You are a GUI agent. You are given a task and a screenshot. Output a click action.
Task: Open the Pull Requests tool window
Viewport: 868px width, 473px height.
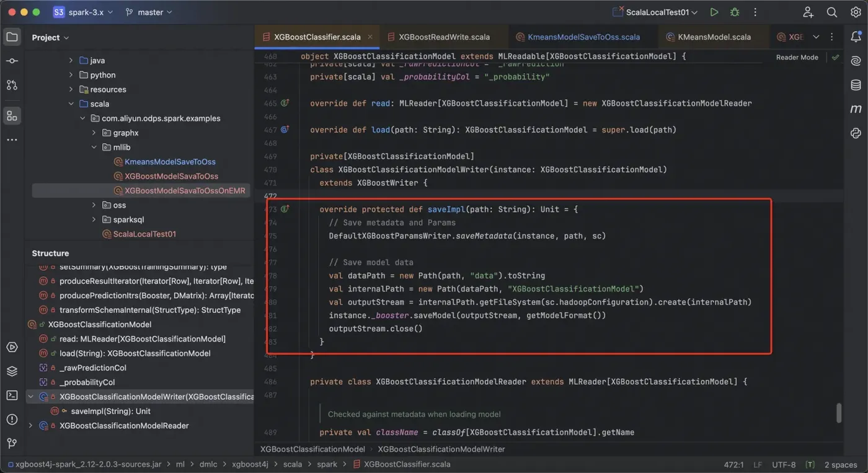(x=12, y=85)
